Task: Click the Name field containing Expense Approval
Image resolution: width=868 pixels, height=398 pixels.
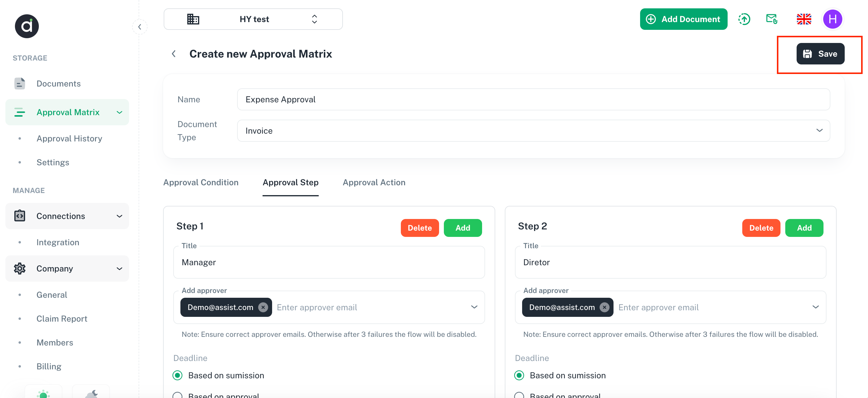Action: click(533, 100)
